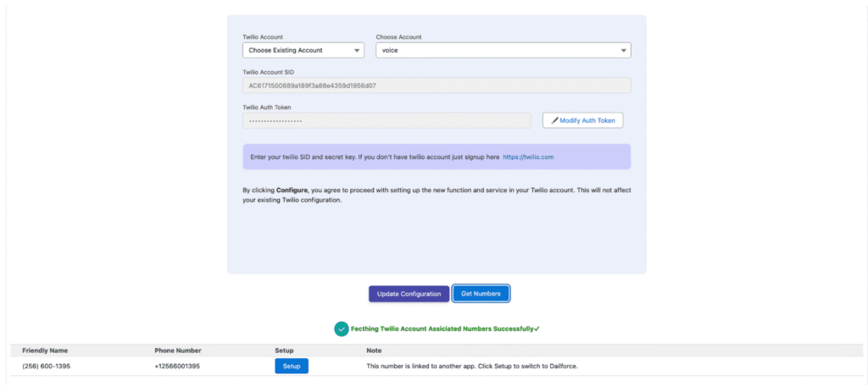Click the pencil icon on Modify Auth Token
868x392 pixels.
click(555, 121)
